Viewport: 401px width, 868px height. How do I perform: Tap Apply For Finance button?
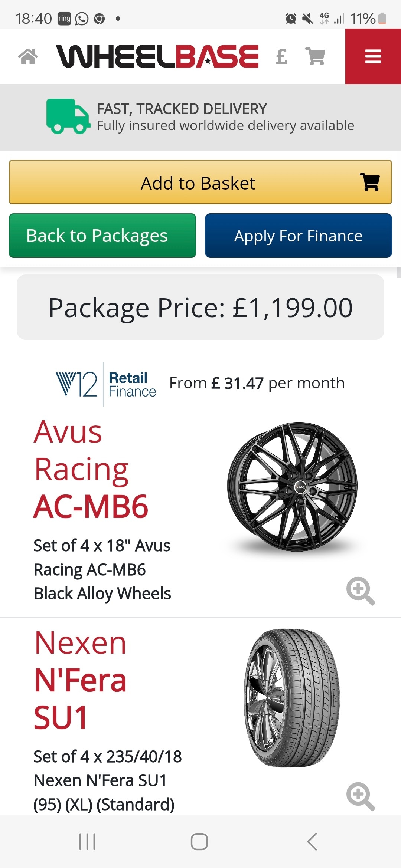[298, 236]
